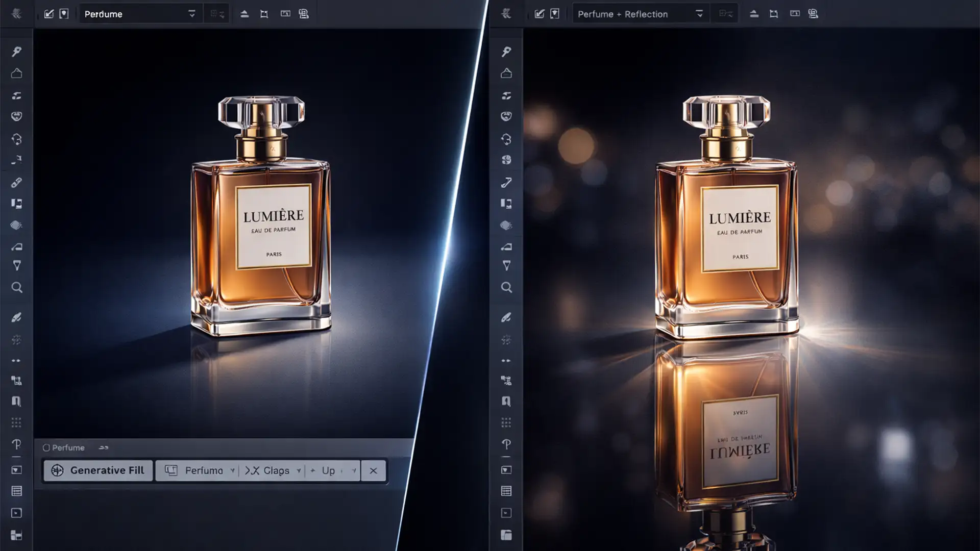Screen dimensions: 980x551
Task: Click the color swatch at the toolbar bottom
Action: click(x=17, y=534)
